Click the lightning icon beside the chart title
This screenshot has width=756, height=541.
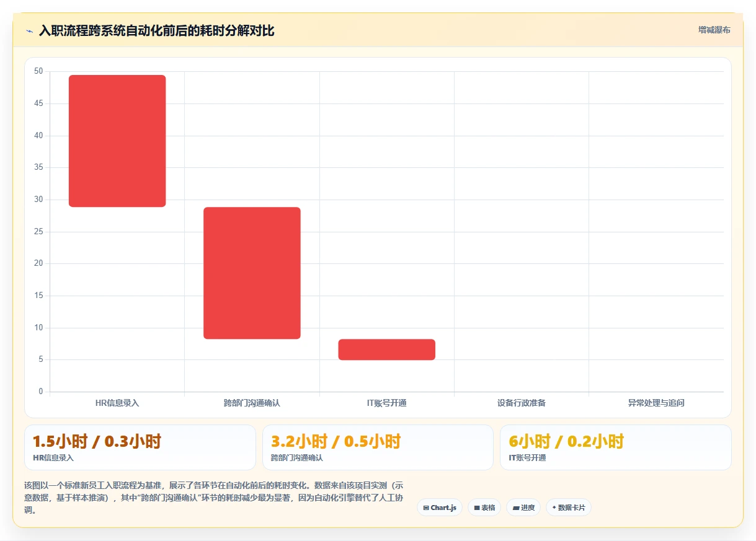29,31
